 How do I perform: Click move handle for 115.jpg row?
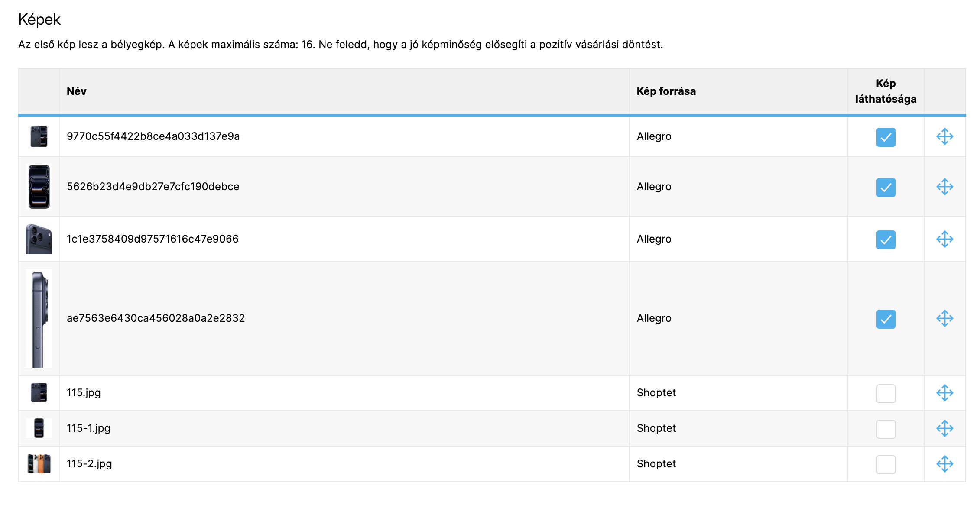pos(944,393)
